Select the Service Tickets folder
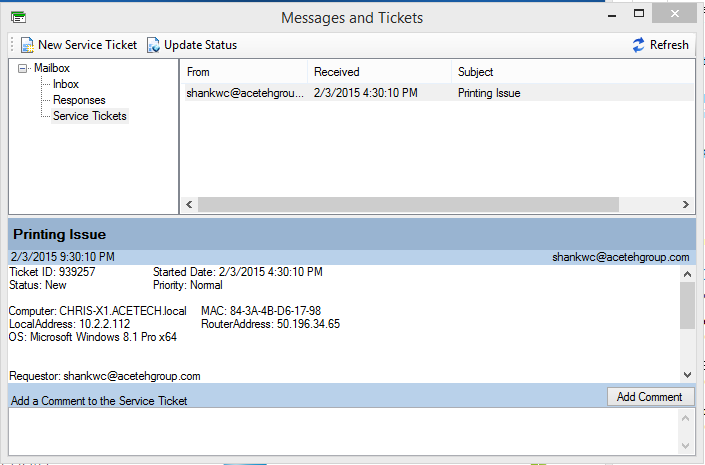The width and height of the screenshot is (705, 465). [90, 116]
